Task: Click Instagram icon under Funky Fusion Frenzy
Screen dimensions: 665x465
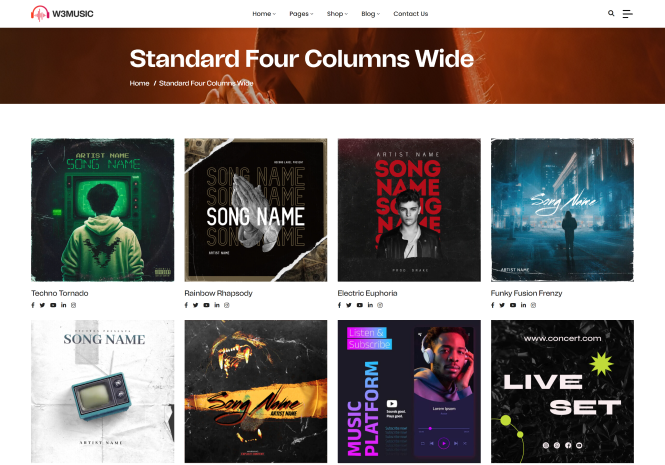Action: pyautogui.click(x=533, y=305)
